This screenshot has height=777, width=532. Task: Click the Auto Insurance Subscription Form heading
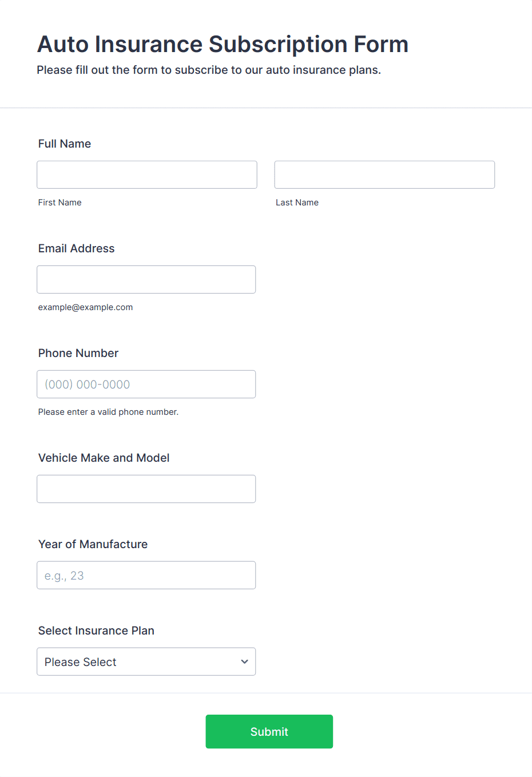pyautogui.click(x=223, y=44)
